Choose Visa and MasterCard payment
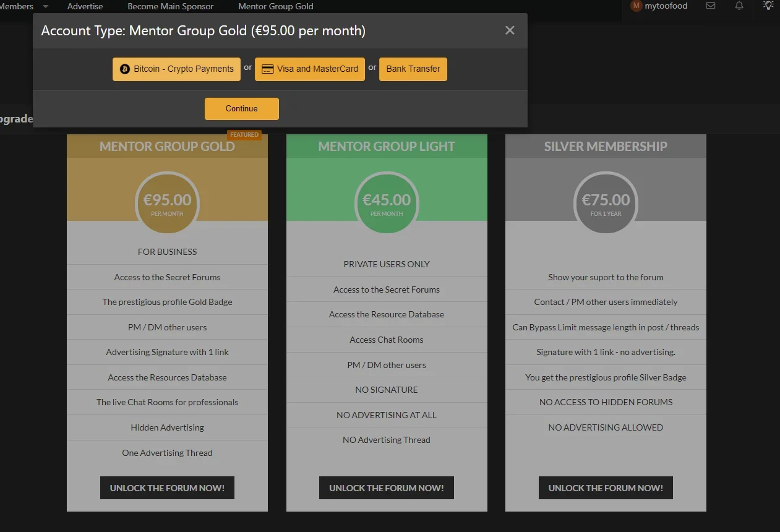Screen dimensions: 780x532 310,69
